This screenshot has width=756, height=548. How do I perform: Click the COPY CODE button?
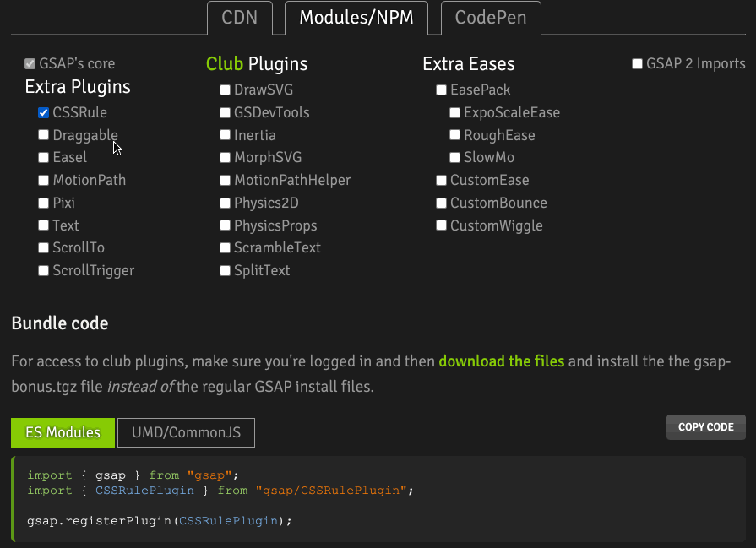pos(706,427)
